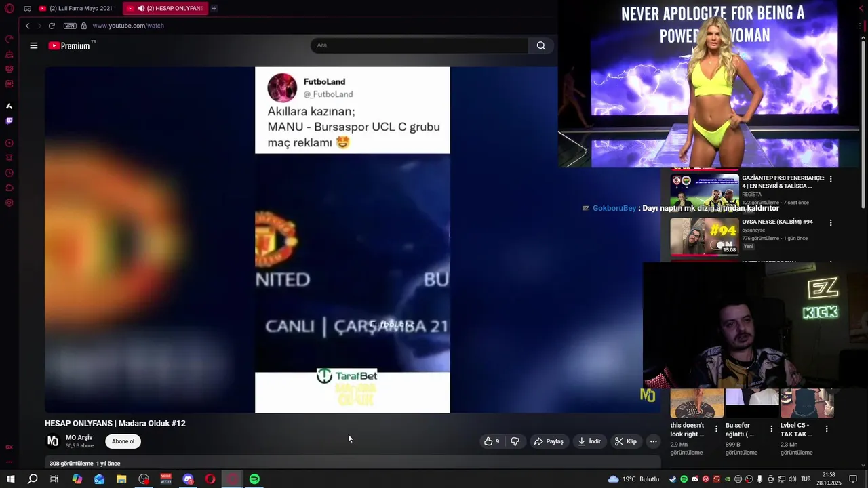Launch File Explorer from taskbar
Screen dimensions: 868x488
[x=121, y=479]
